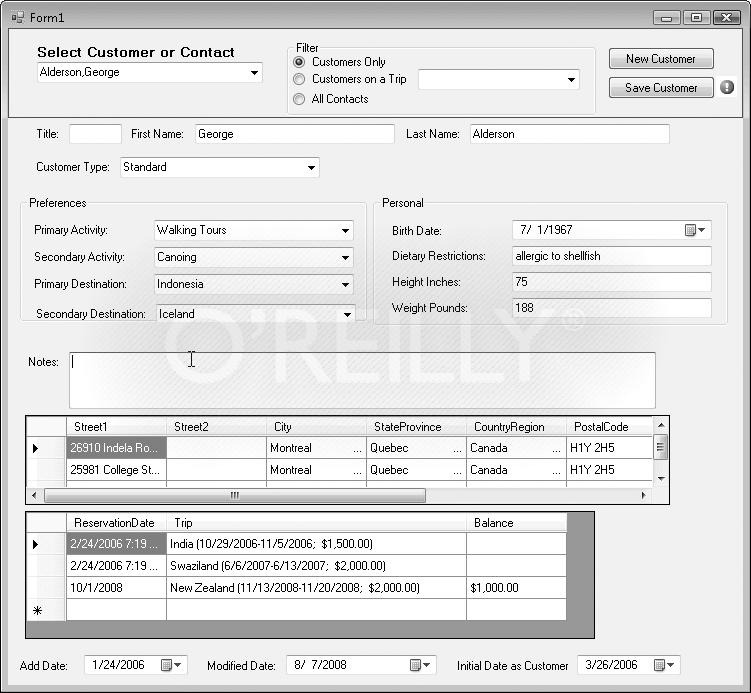Click the Height Inches field

(x=612, y=282)
